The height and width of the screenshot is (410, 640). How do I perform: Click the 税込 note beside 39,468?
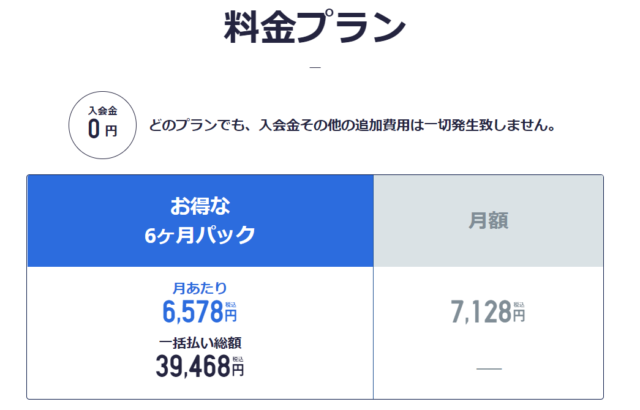(238, 358)
